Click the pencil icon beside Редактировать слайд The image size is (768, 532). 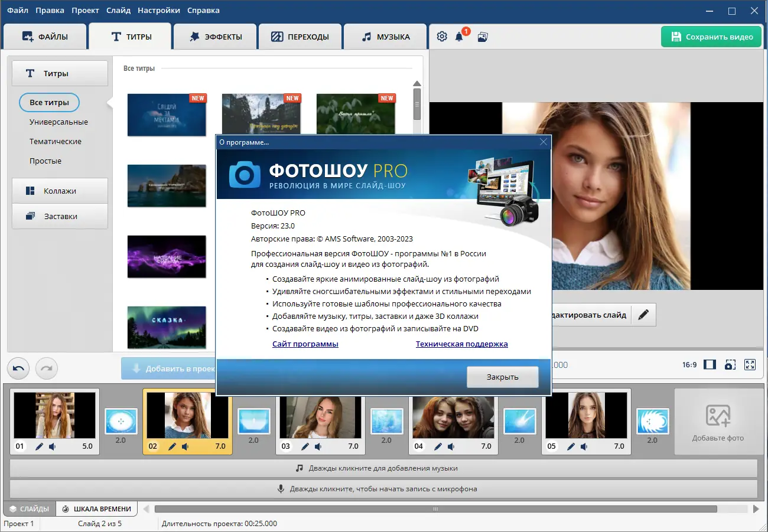point(643,315)
